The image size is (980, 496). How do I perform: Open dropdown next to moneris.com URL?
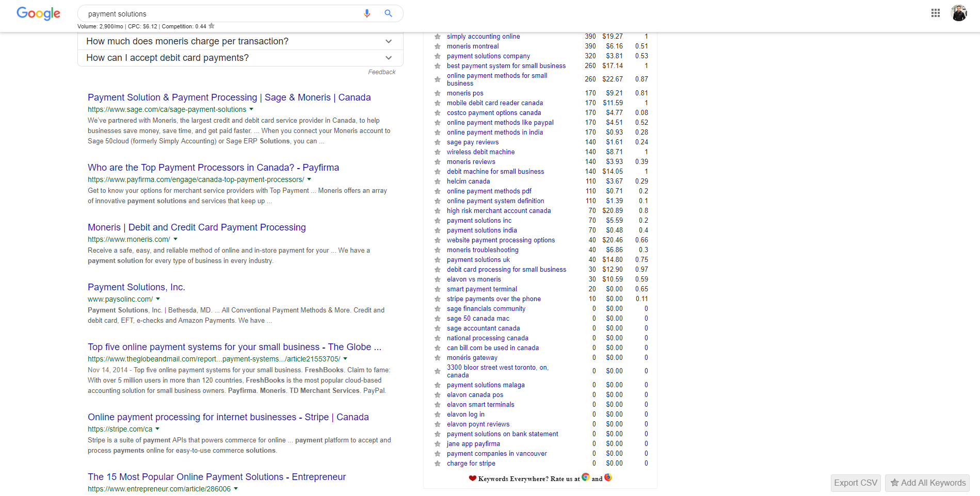175,239
